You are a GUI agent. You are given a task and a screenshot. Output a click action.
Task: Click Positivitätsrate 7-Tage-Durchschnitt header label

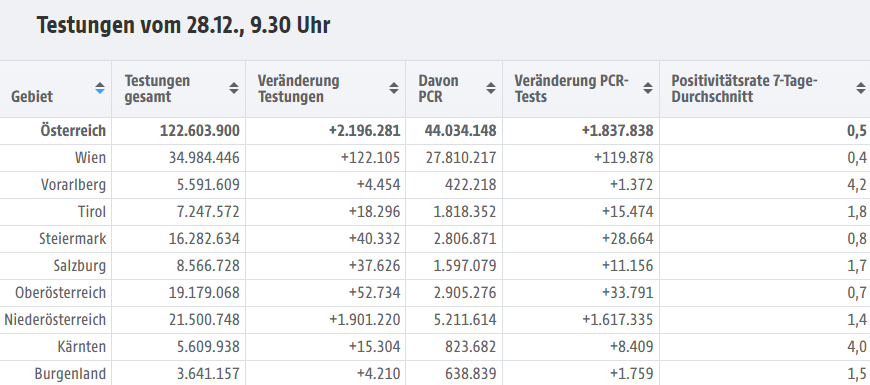(745, 89)
